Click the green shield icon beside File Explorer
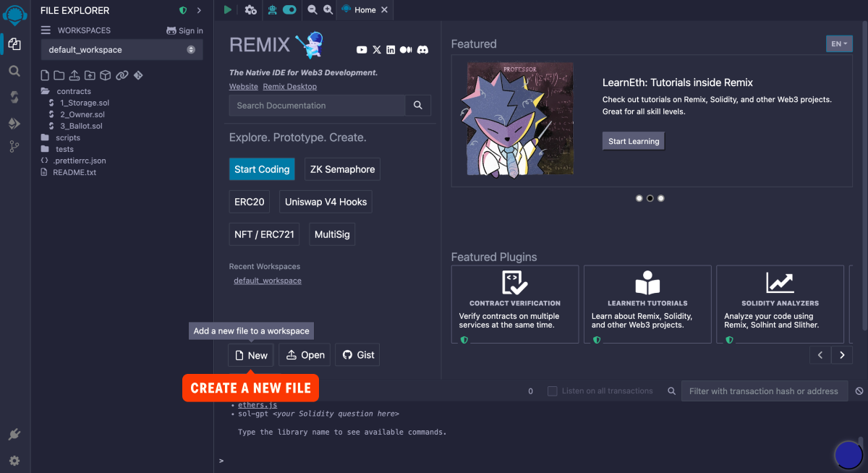The height and width of the screenshot is (473, 868). (183, 10)
